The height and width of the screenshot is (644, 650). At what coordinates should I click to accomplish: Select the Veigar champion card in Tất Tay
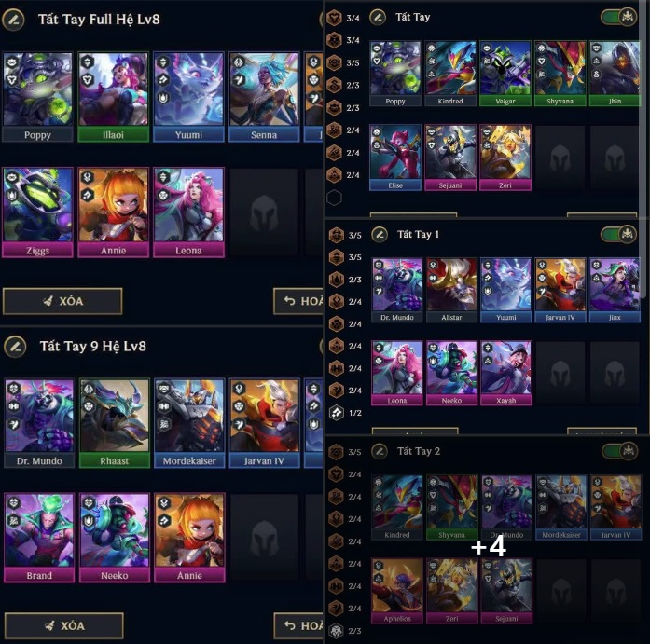point(505,74)
